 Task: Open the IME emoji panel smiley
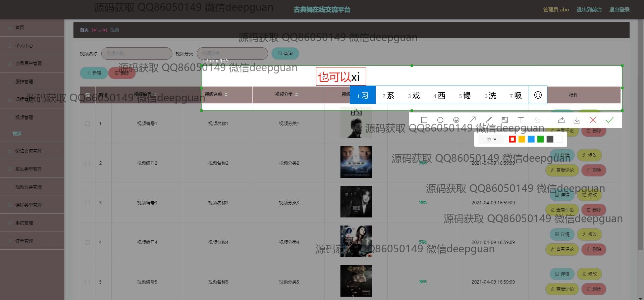(x=538, y=95)
